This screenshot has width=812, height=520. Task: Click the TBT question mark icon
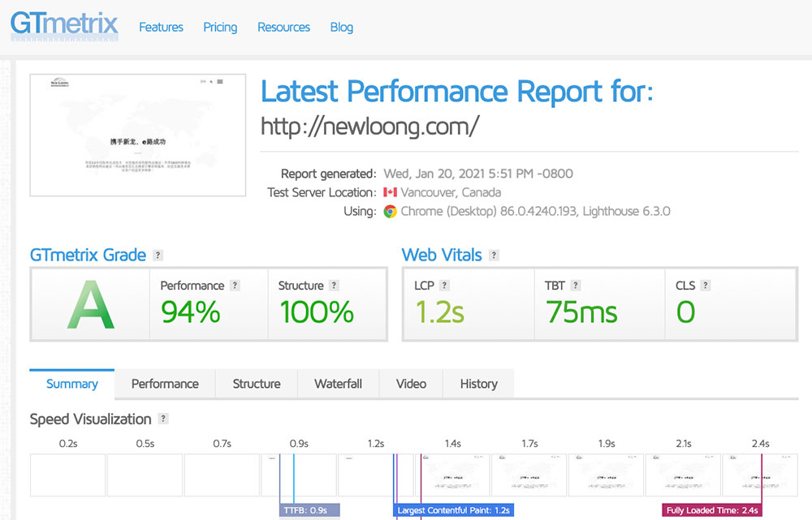point(576,286)
